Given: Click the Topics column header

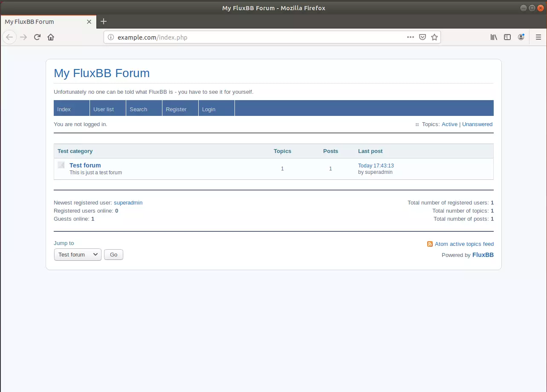Looking at the screenshot, I should coord(282,151).
